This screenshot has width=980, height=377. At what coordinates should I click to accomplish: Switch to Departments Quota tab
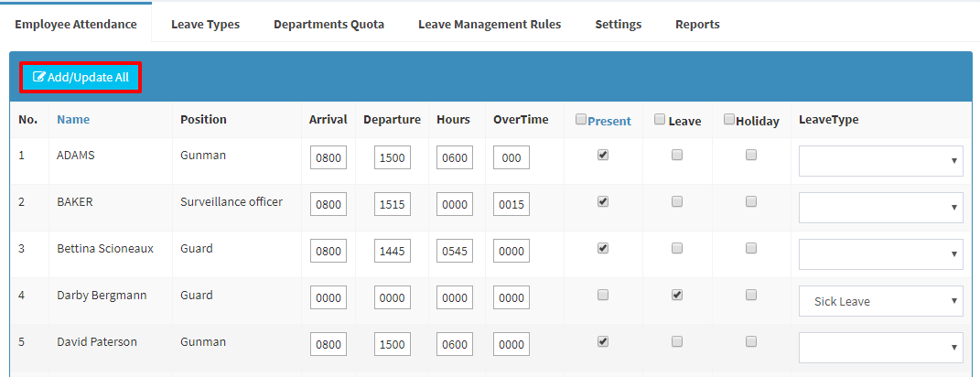[328, 25]
